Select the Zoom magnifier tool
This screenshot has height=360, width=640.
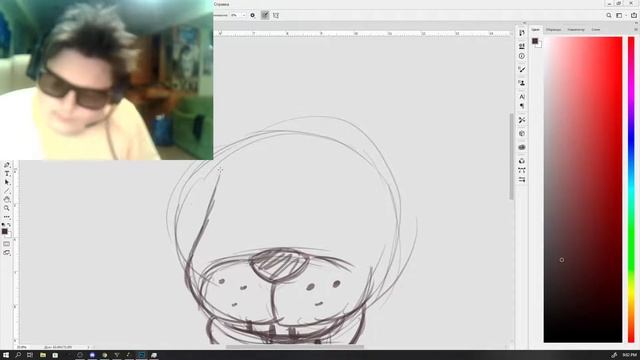(7, 208)
